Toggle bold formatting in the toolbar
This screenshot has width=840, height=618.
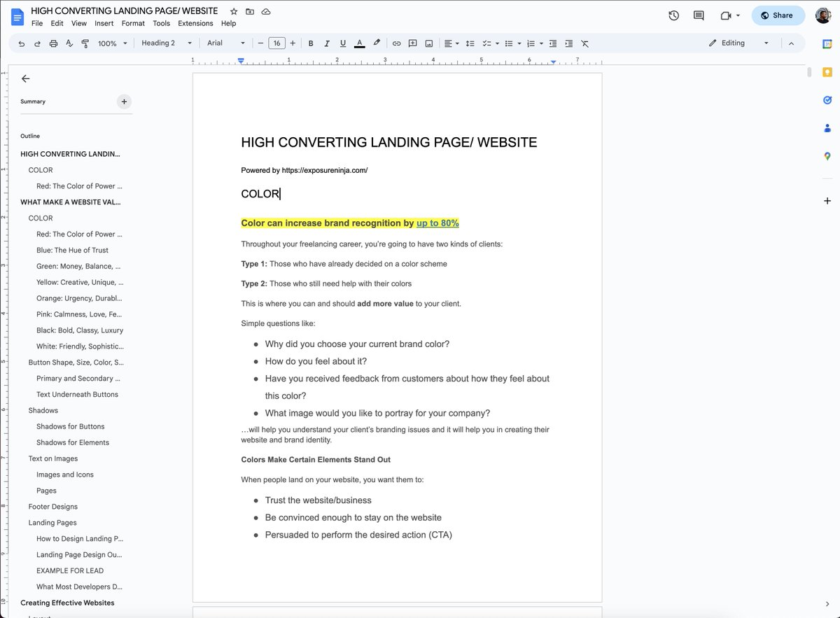click(x=310, y=43)
